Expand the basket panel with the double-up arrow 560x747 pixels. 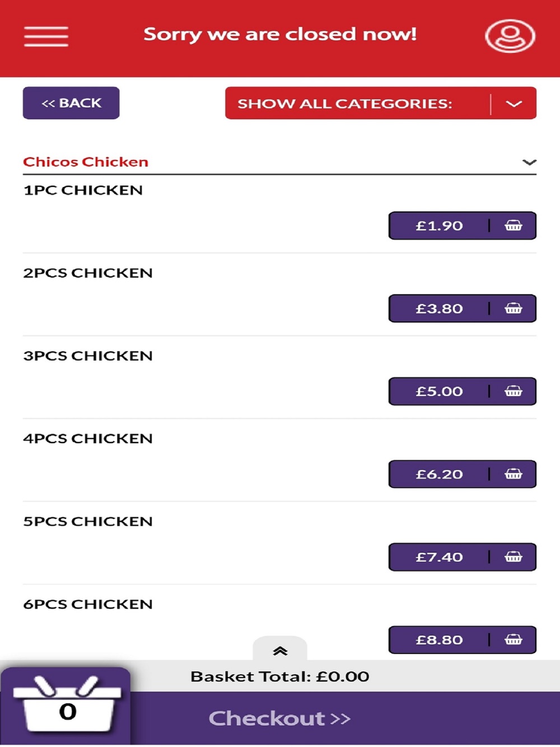(280, 650)
